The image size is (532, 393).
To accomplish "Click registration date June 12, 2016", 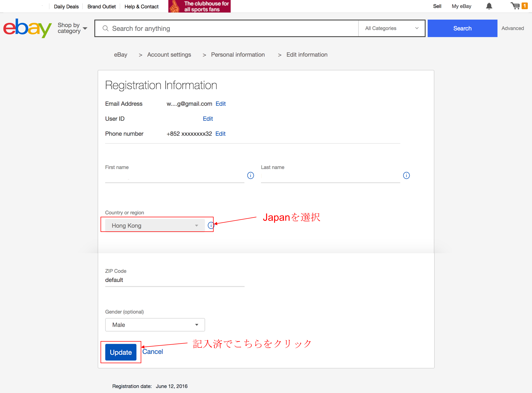I will click(172, 386).
